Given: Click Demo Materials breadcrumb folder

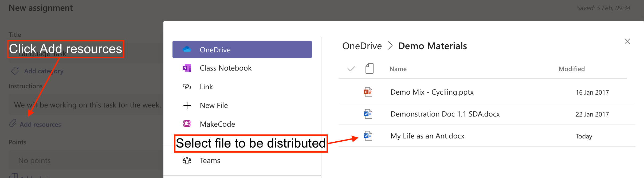Looking at the screenshot, I should (x=433, y=46).
